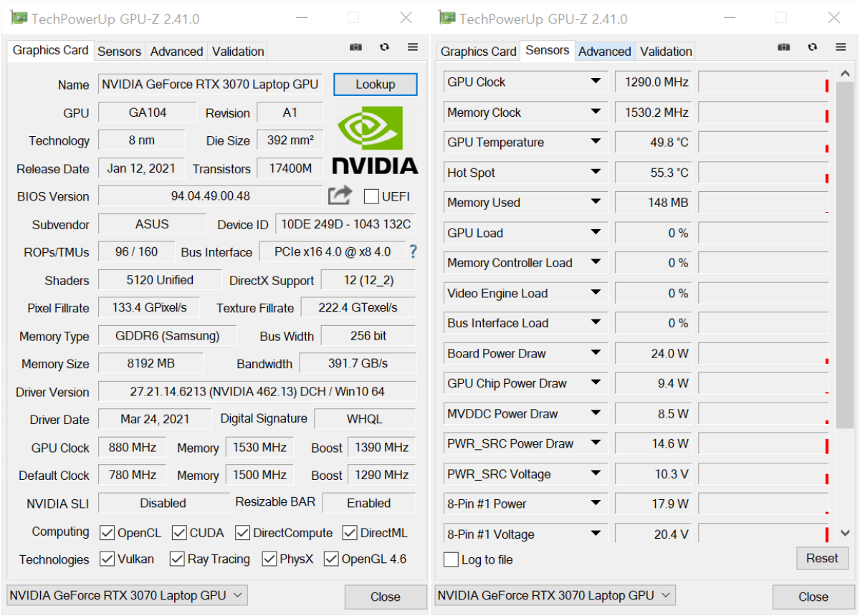Toggle the PhysX checkbox
The width and height of the screenshot is (860, 616).
click(269, 559)
